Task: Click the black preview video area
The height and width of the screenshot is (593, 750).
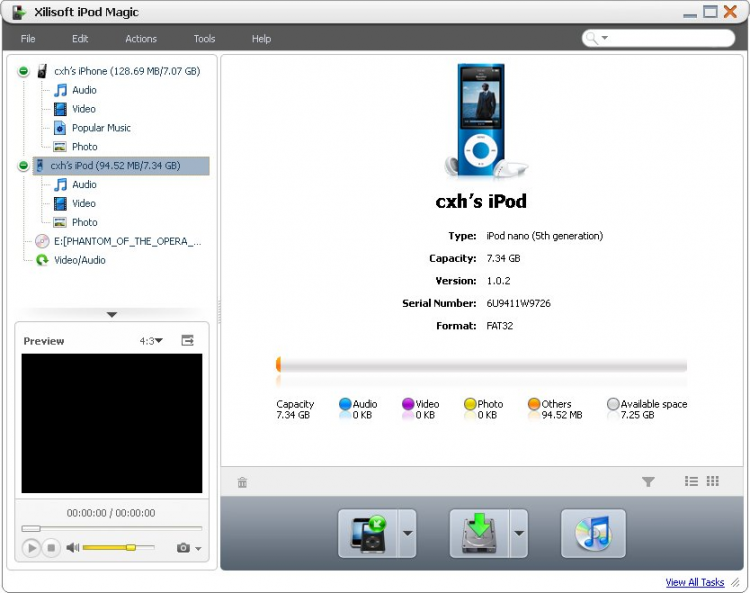Action: pos(112,423)
